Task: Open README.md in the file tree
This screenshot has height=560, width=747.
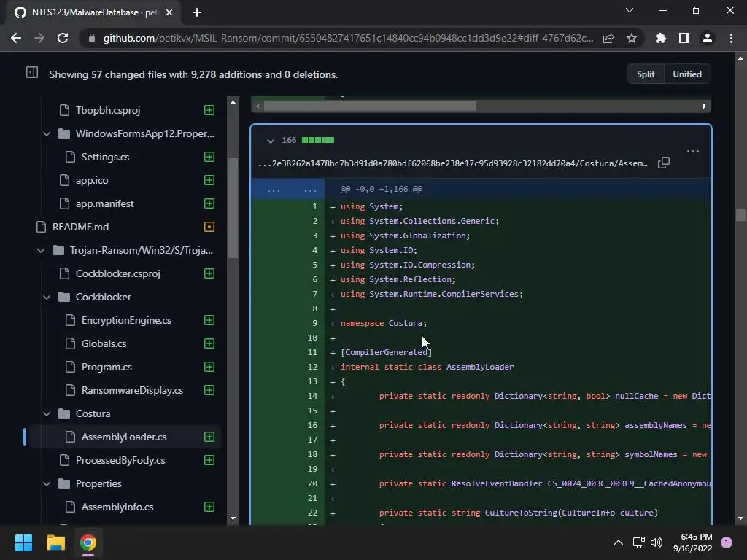Action: click(80, 227)
